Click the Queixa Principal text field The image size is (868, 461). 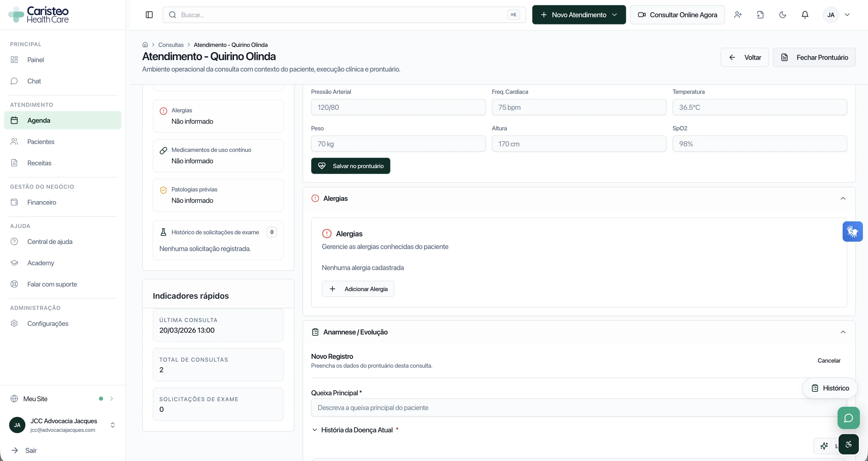point(579,408)
